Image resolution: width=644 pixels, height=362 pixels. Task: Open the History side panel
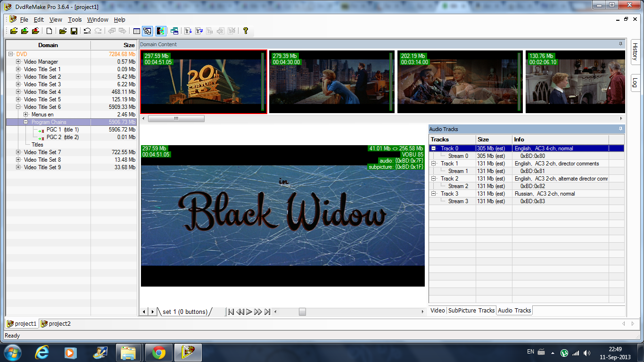coord(635,52)
